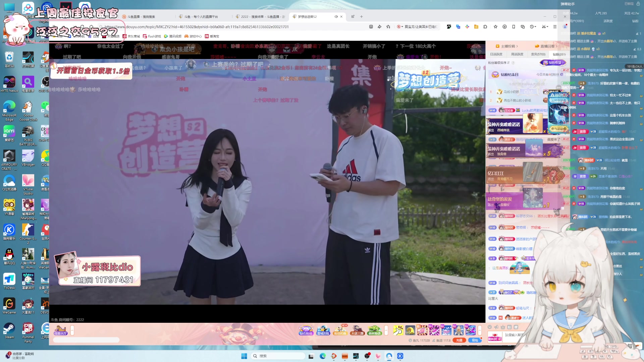Open the PUBG BATTLEGROUNDS desktop icon
The image size is (644, 362).
pyautogui.click(x=28, y=136)
